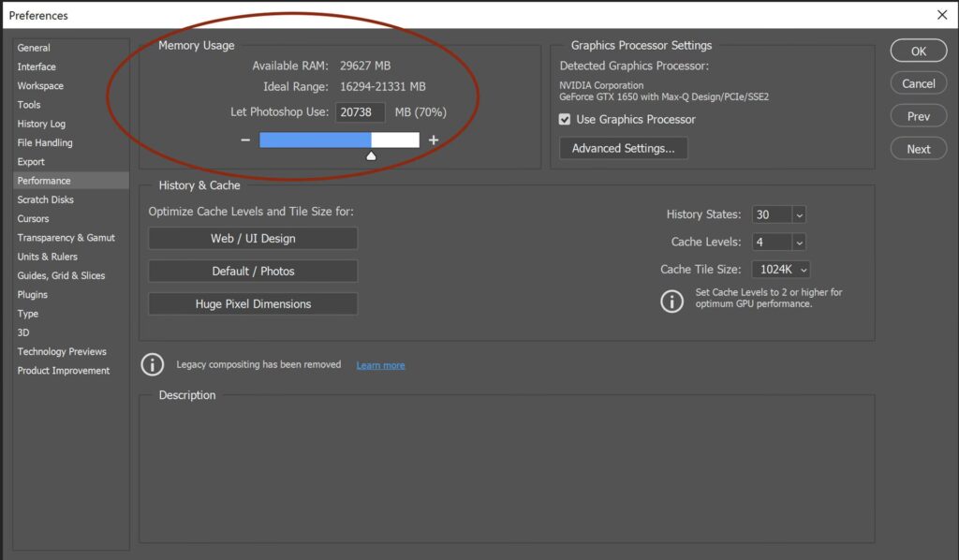This screenshot has width=959, height=560.
Task: Click the Advanced Settings button
Action: pyautogui.click(x=623, y=148)
